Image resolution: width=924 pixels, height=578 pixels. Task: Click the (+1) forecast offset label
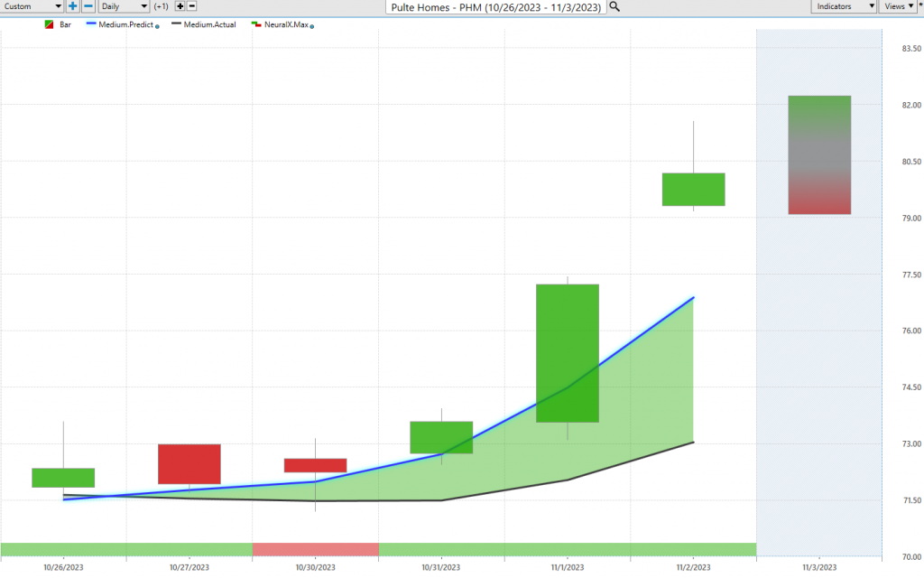[161, 6]
